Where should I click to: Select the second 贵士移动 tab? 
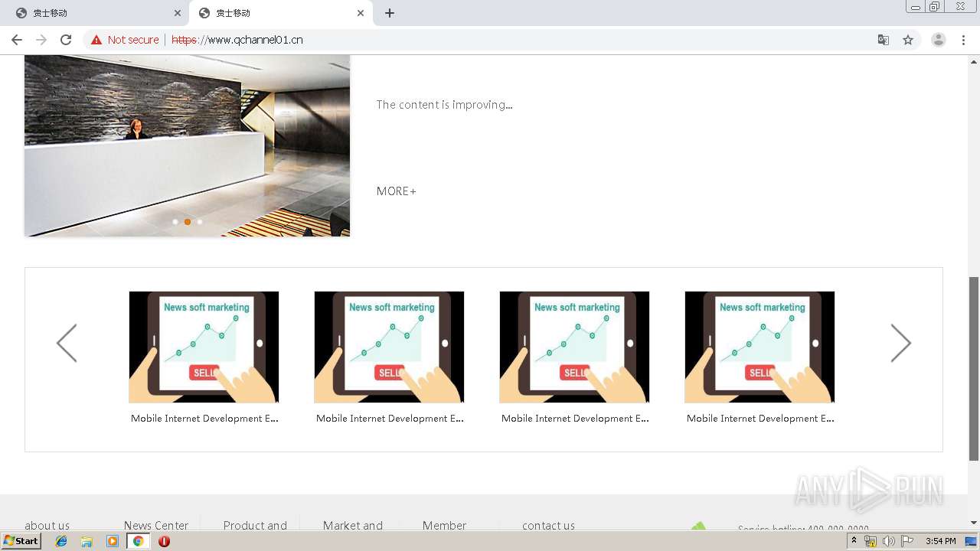click(280, 13)
